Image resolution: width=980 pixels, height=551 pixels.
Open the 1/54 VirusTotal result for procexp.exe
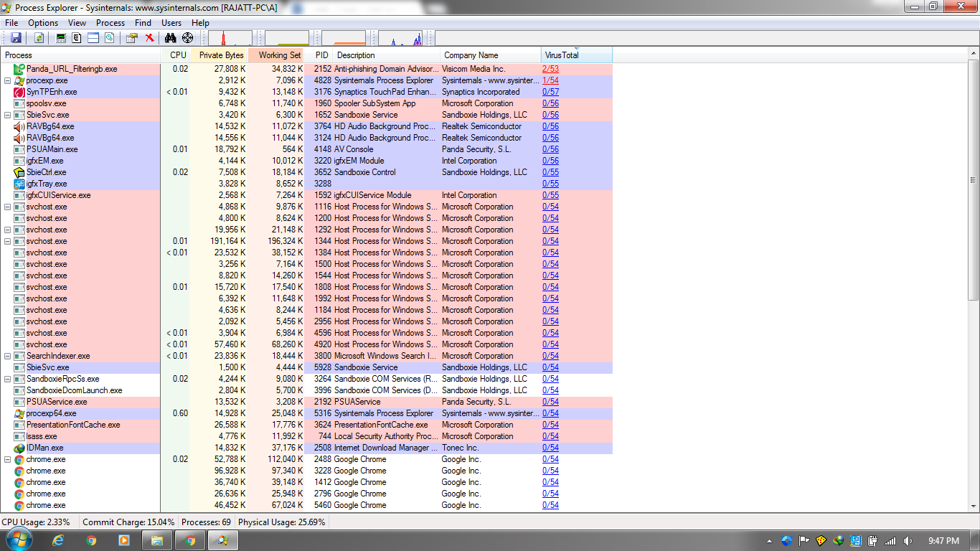point(550,80)
